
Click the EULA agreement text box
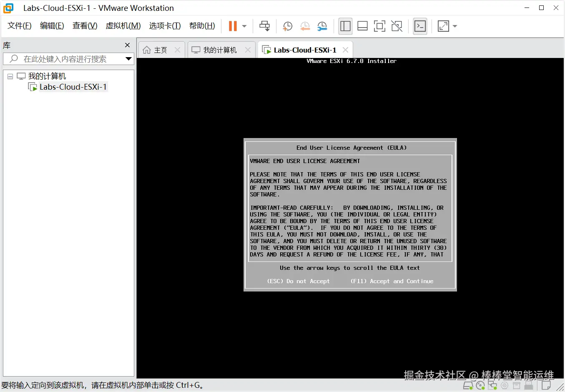(x=350, y=208)
